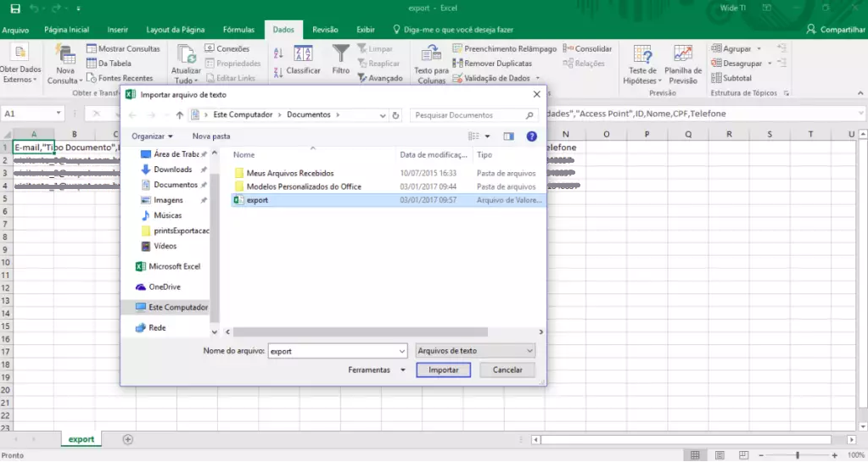868x462 pixels.
Task: Refresh the folder list in dialog
Action: coord(395,115)
